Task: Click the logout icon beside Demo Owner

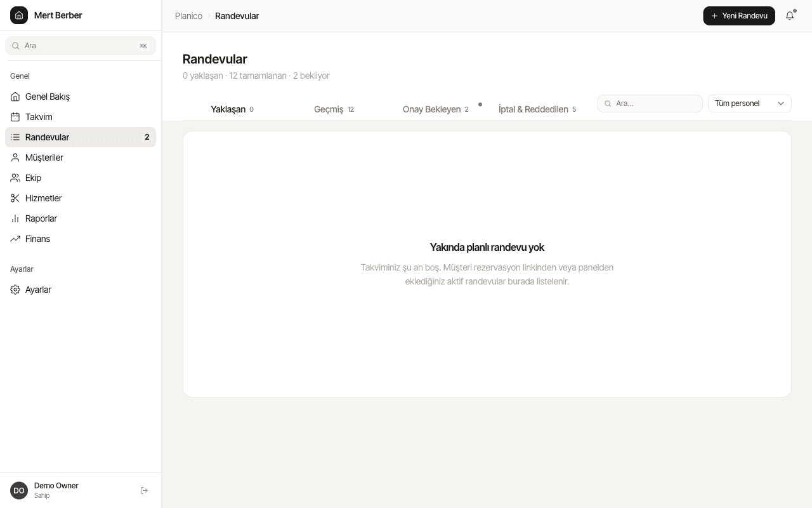Action: (144, 490)
